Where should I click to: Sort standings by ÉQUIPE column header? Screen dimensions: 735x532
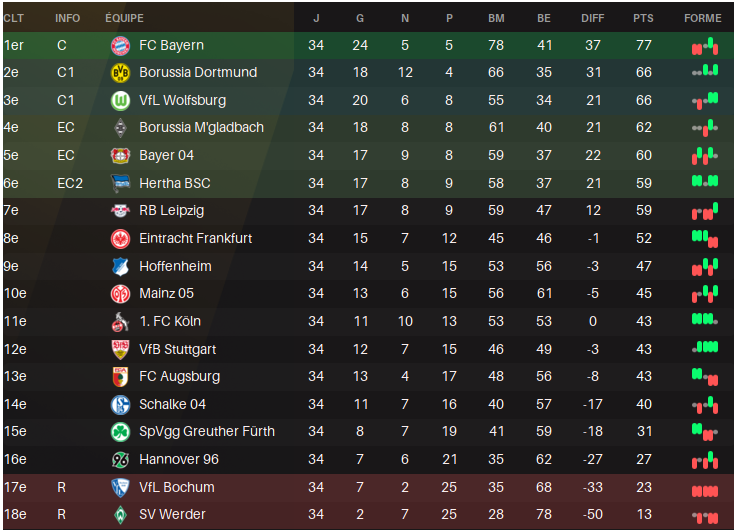coord(124,18)
